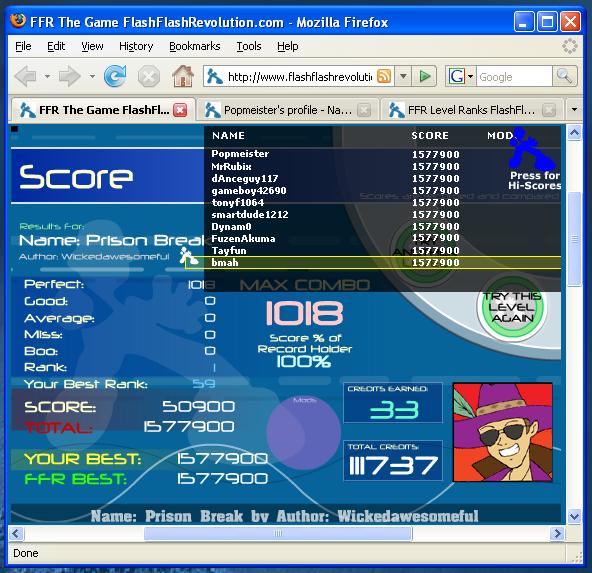Click the Firefox Back arrow button
The height and width of the screenshot is (573, 592).
pos(26,76)
